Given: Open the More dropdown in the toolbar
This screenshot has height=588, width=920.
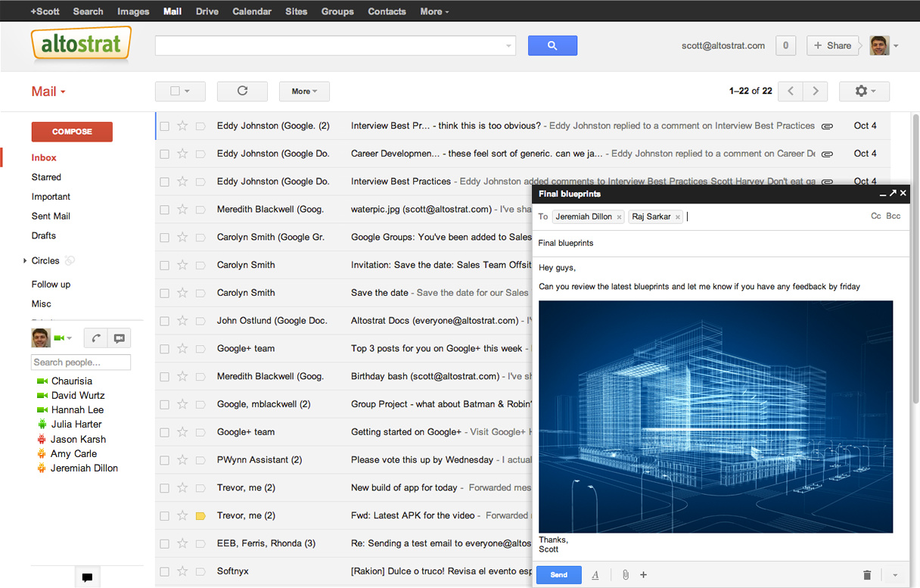Looking at the screenshot, I should [304, 91].
